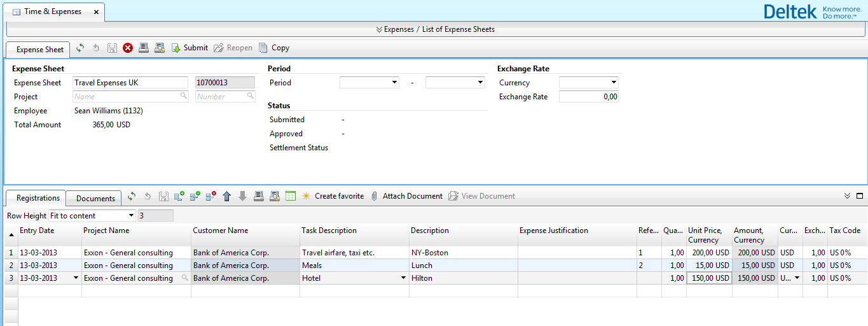The height and width of the screenshot is (326, 868).
Task: Click the green table grid icon
Action: point(291,196)
